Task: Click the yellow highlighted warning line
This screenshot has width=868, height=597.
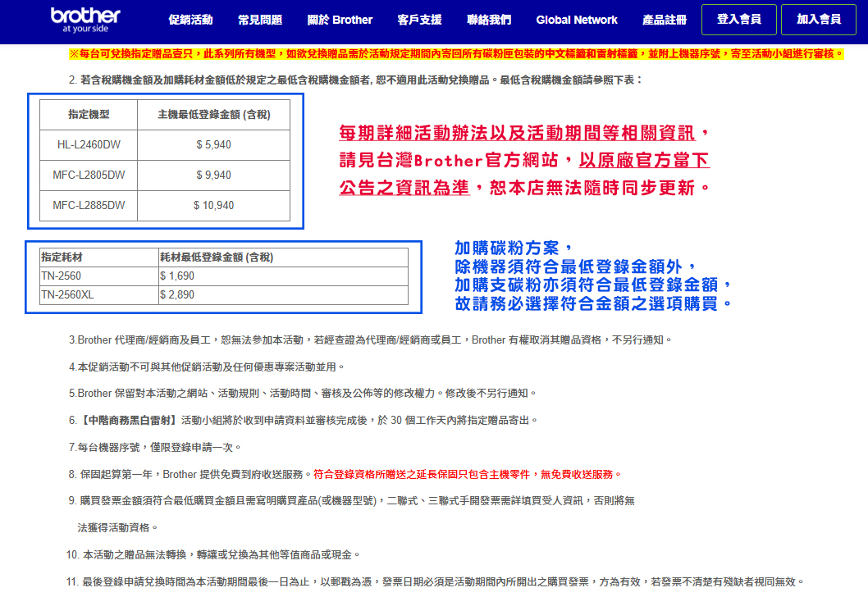Action: 456,54
